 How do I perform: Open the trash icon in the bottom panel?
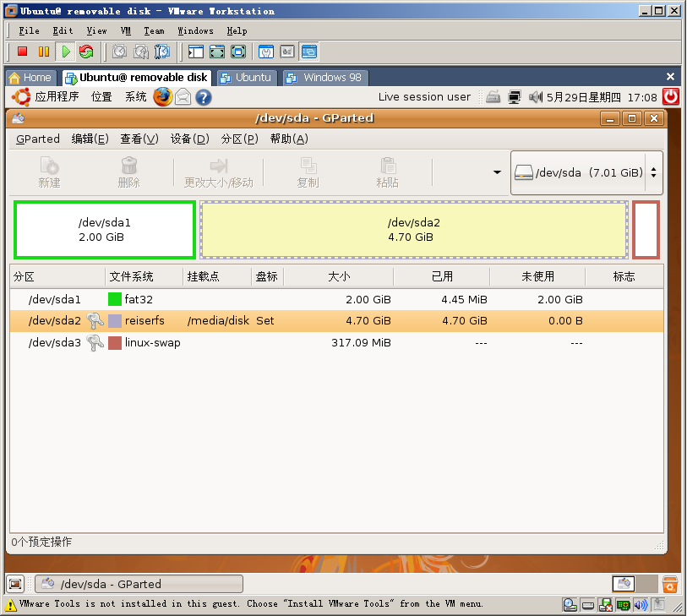(x=670, y=584)
